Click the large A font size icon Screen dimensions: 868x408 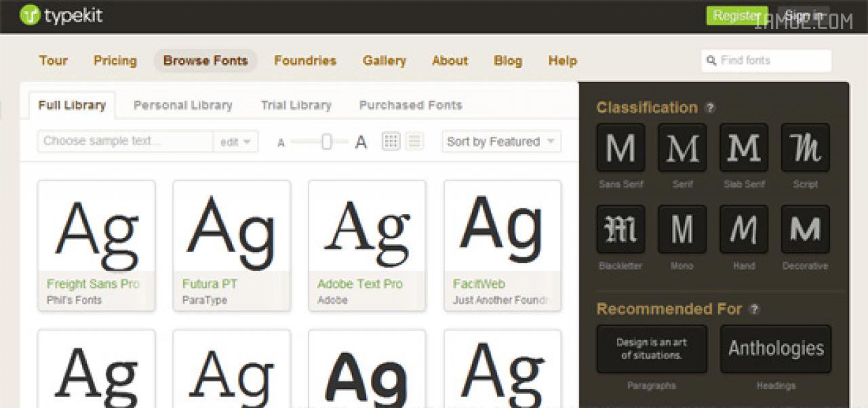click(361, 142)
